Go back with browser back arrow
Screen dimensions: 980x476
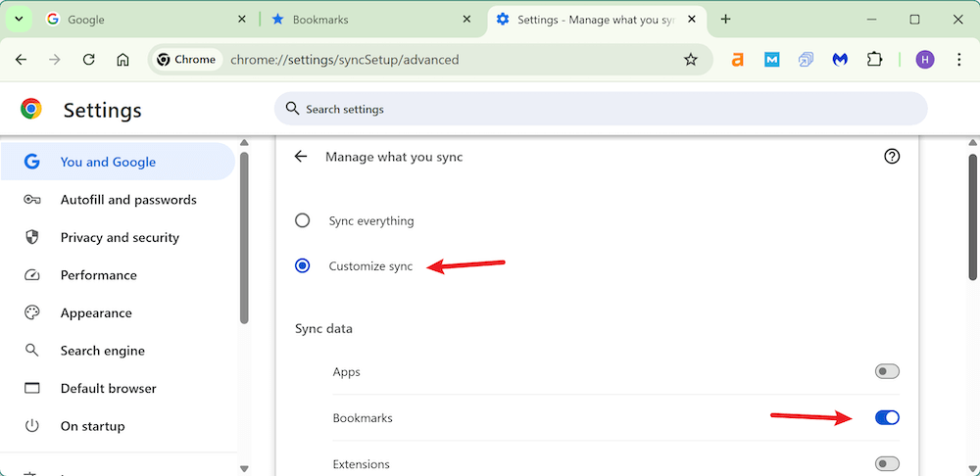22,60
